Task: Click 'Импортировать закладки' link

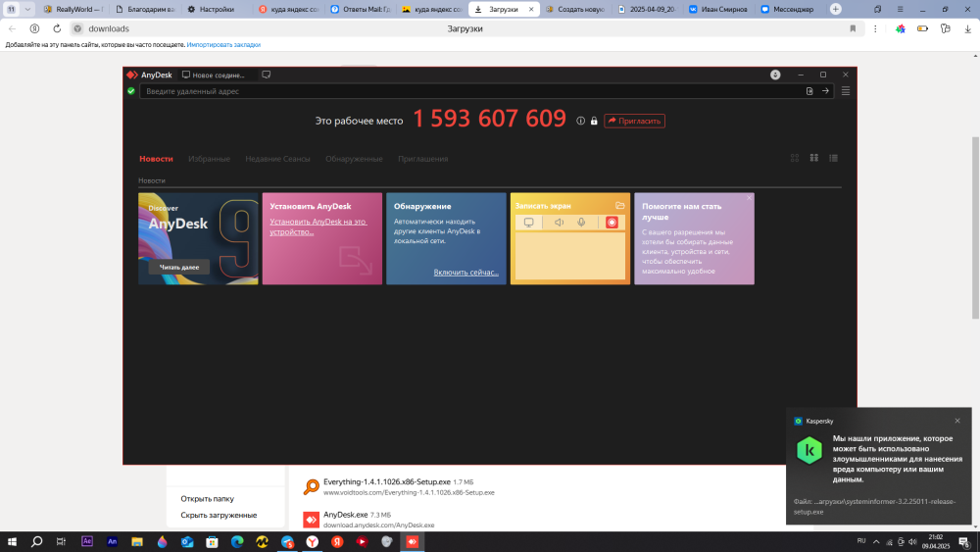Action: coord(223,45)
